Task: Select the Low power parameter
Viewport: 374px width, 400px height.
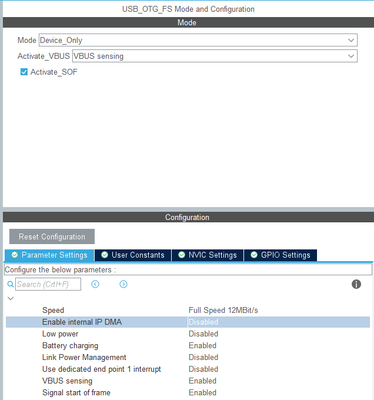Action: (60, 334)
